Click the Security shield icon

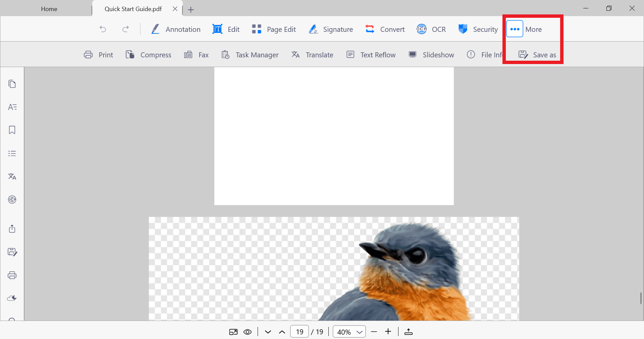click(463, 29)
